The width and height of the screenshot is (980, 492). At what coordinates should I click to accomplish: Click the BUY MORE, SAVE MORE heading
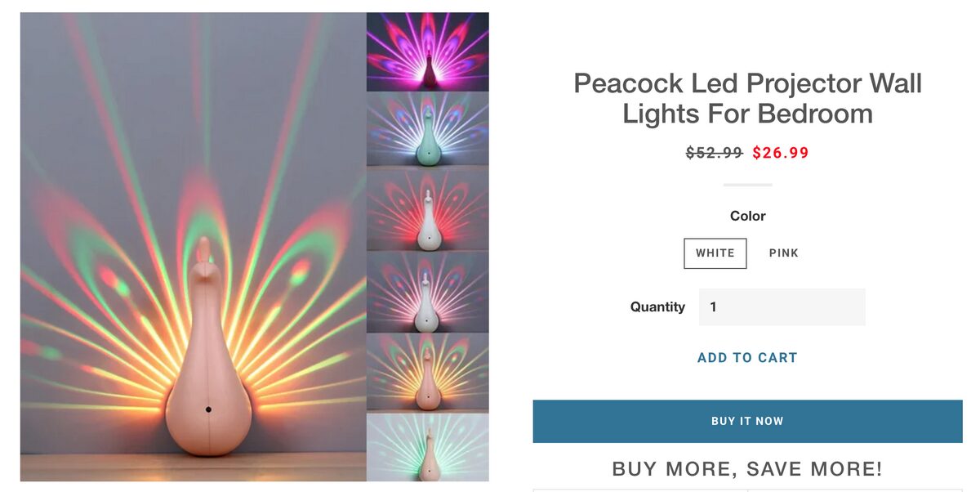pyautogui.click(x=747, y=468)
